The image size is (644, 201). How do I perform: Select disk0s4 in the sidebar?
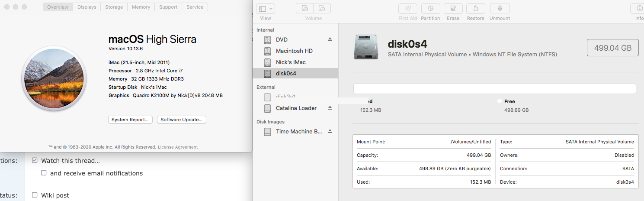coord(295,73)
